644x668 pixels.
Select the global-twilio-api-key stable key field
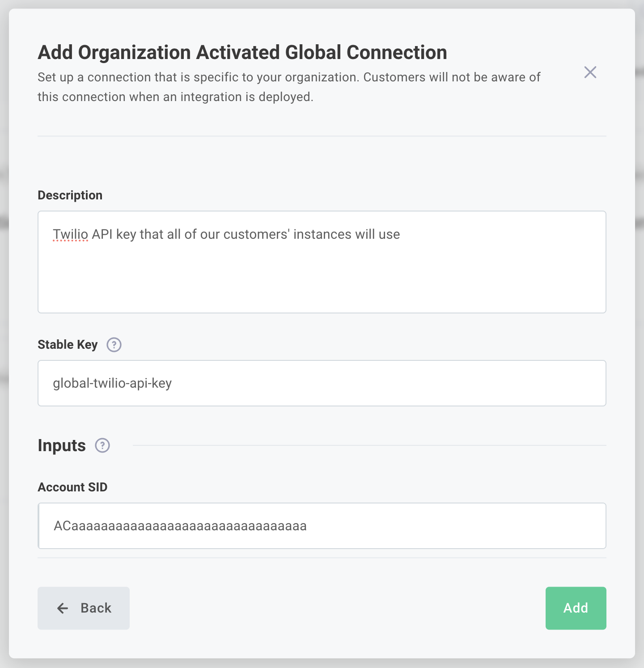point(322,383)
